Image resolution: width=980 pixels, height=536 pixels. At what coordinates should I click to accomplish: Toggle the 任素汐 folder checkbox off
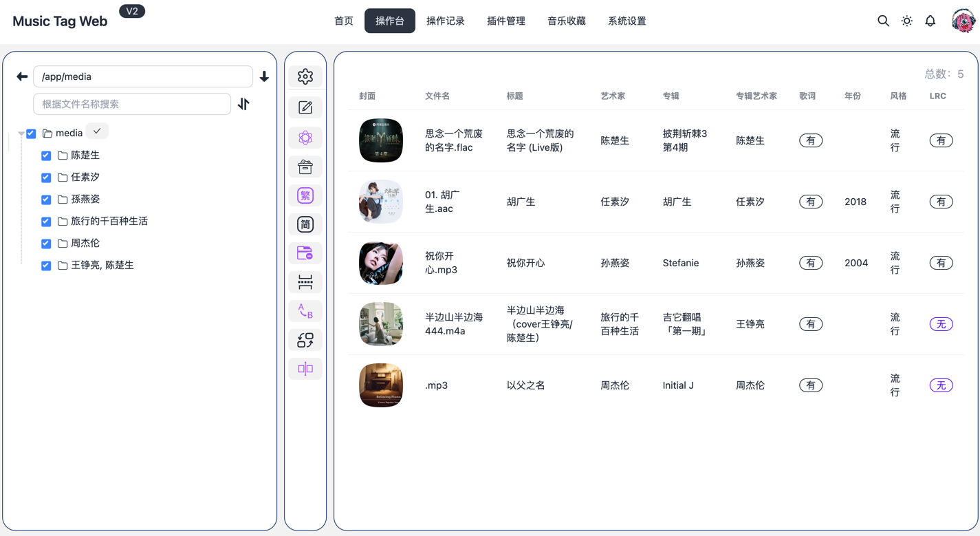[45, 177]
